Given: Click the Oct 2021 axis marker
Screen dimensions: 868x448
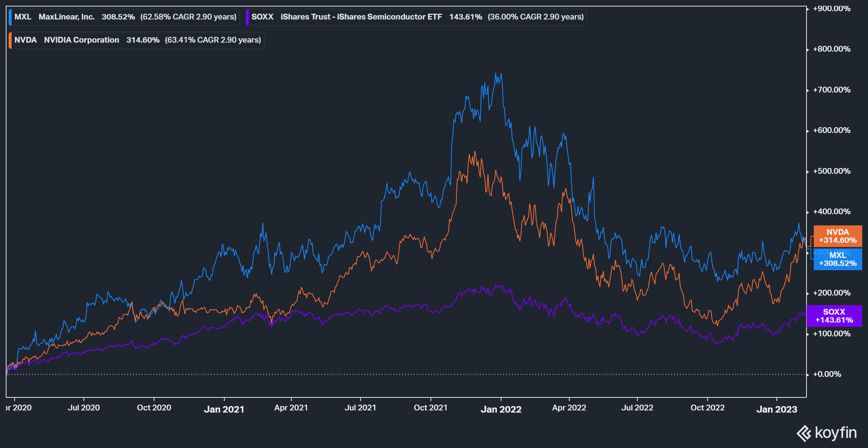Looking at the screenshot, I should tap(430, 408).
